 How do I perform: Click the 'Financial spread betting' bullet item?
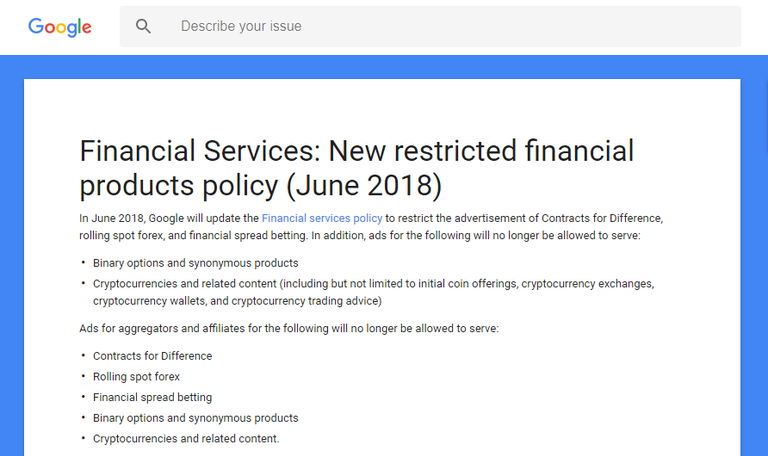[x=152, y=397]
